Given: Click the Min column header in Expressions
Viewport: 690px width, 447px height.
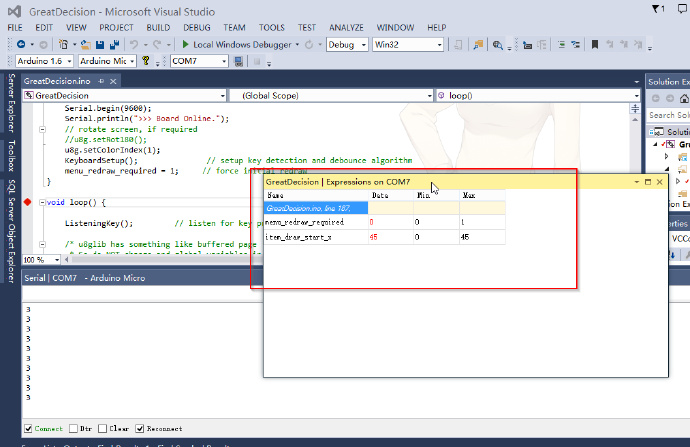Looking at the screenshot, I should 436,195.
